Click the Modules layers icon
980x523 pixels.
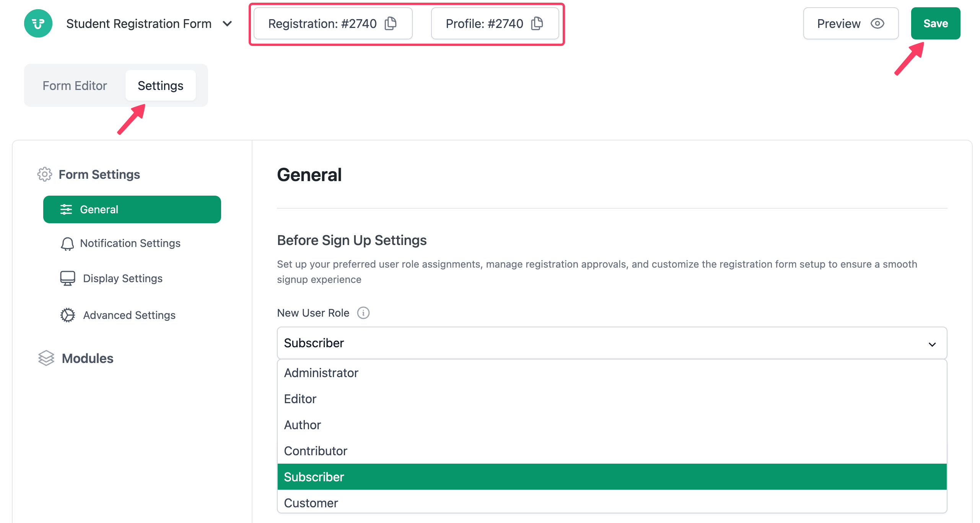pos(46,358)
